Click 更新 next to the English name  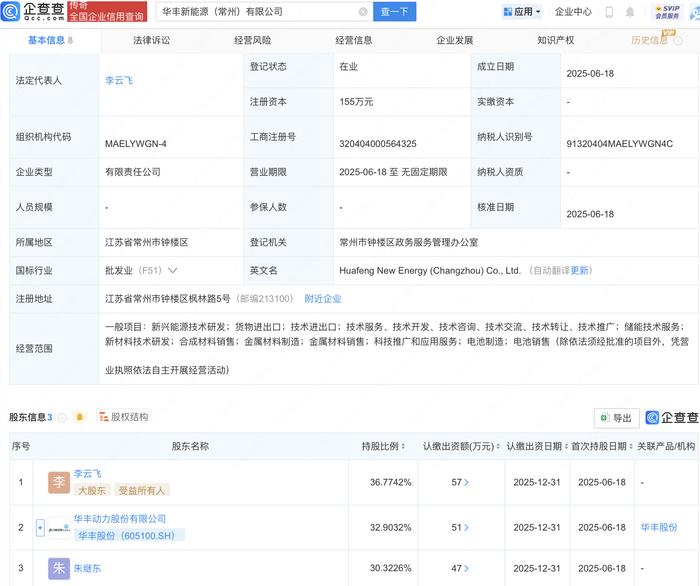point(579,270)
